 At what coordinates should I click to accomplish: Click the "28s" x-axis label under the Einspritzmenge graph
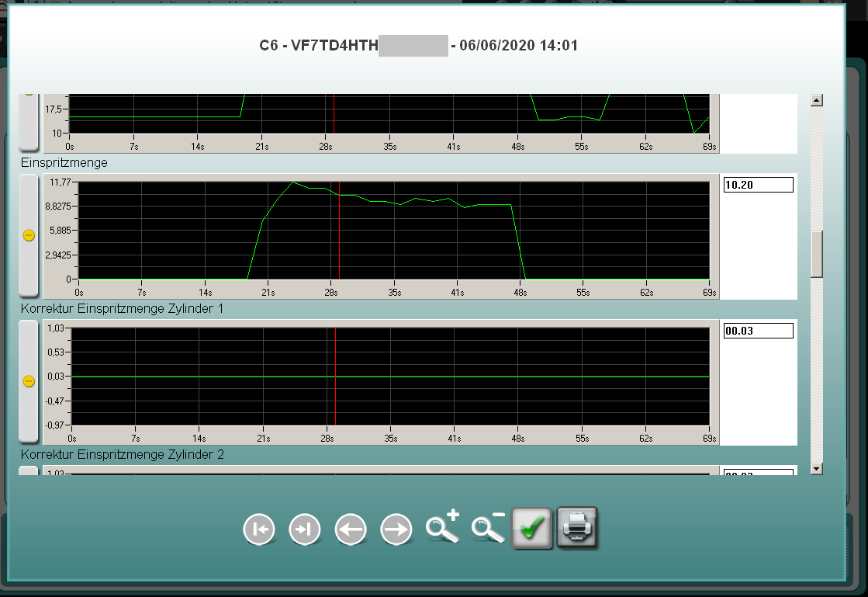(331, 293)
